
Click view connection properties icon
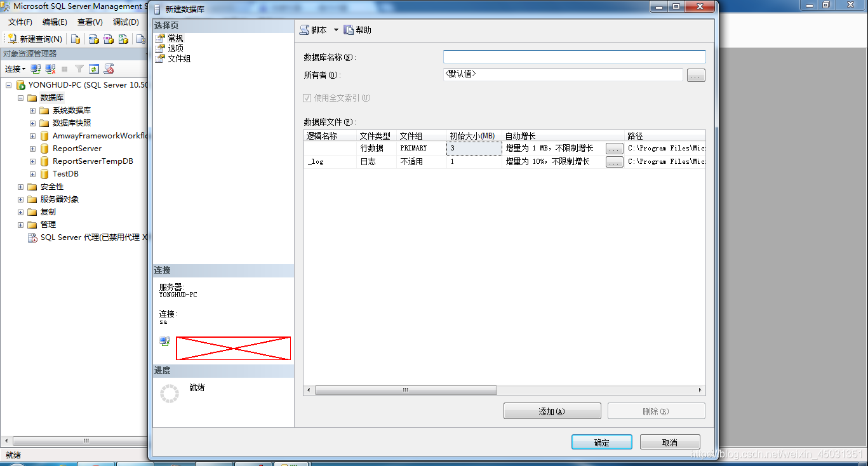[x=164, y=342]
